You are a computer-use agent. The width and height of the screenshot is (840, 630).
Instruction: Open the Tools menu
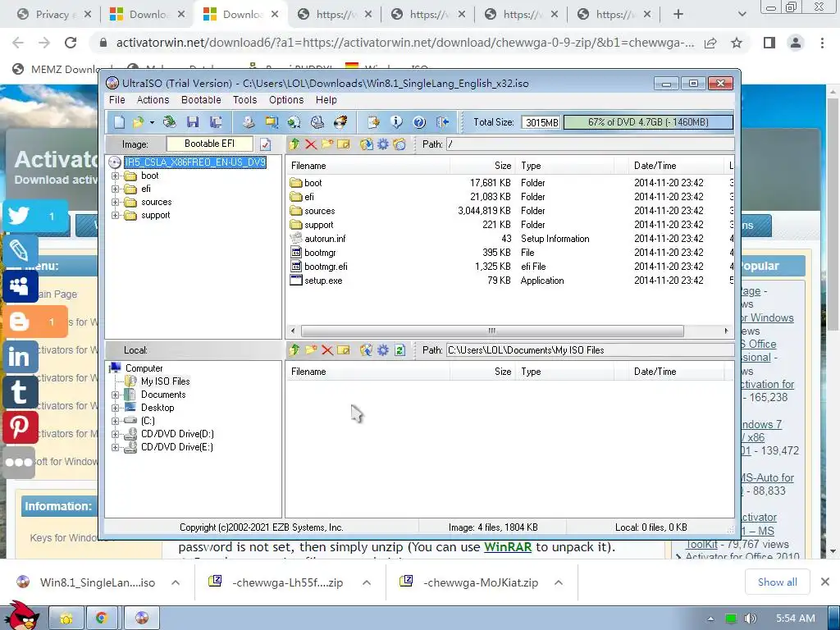tap(244, 99)
